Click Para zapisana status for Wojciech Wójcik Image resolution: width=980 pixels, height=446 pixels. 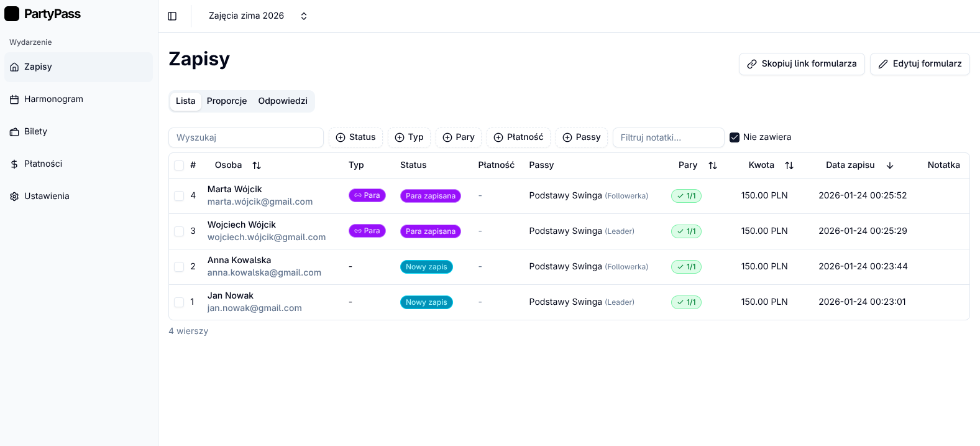[x=431, y=231]
